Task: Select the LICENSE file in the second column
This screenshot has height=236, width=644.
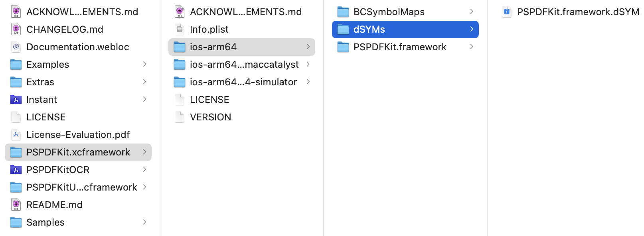Action: [209, 99]
